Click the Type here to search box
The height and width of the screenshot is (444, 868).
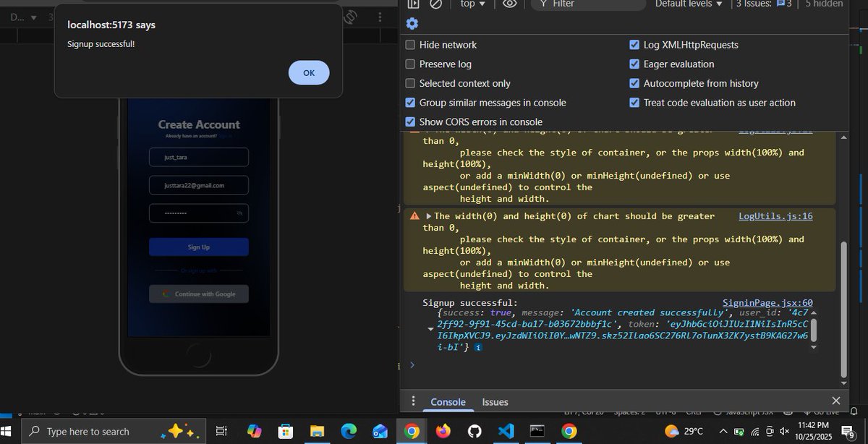[x=112, y=431]
